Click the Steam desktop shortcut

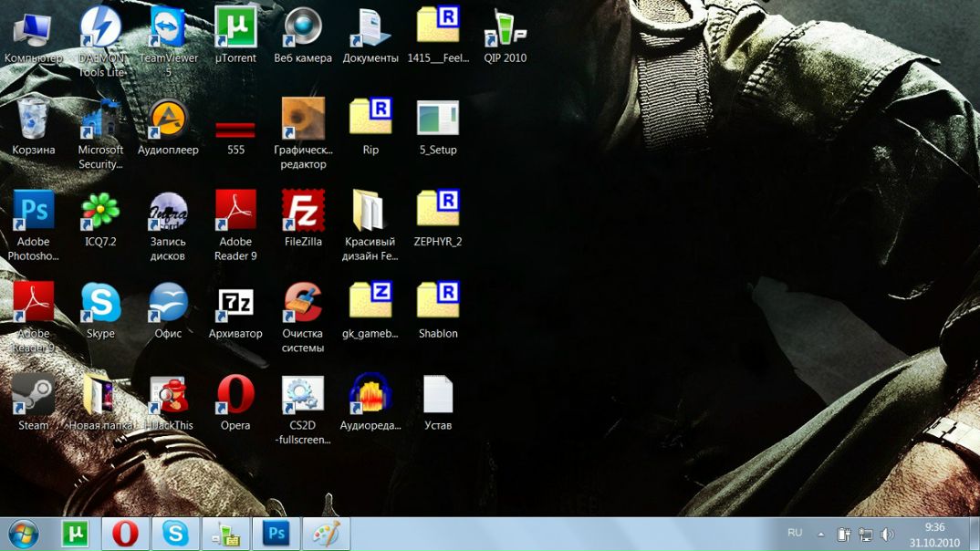tap(34, 395)
